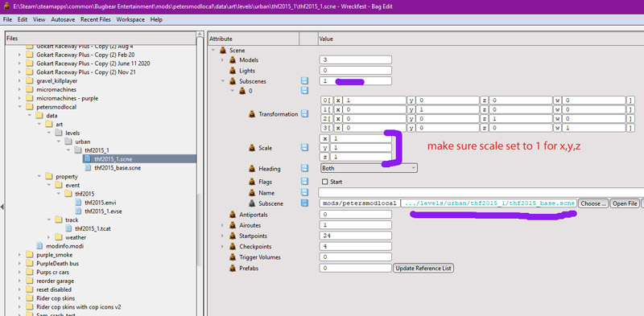
Task: Click the Choose... button
Action: tap(593, 203)
